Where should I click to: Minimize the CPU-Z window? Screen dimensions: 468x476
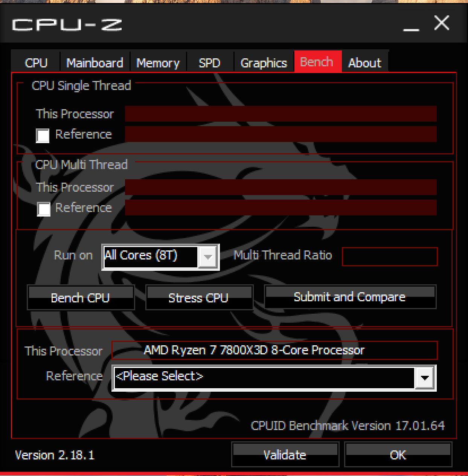point(411,26)
